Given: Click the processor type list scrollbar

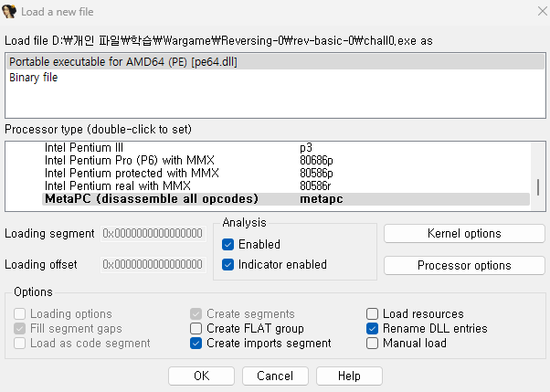Looking at the screenshot, I should (538, 186).
